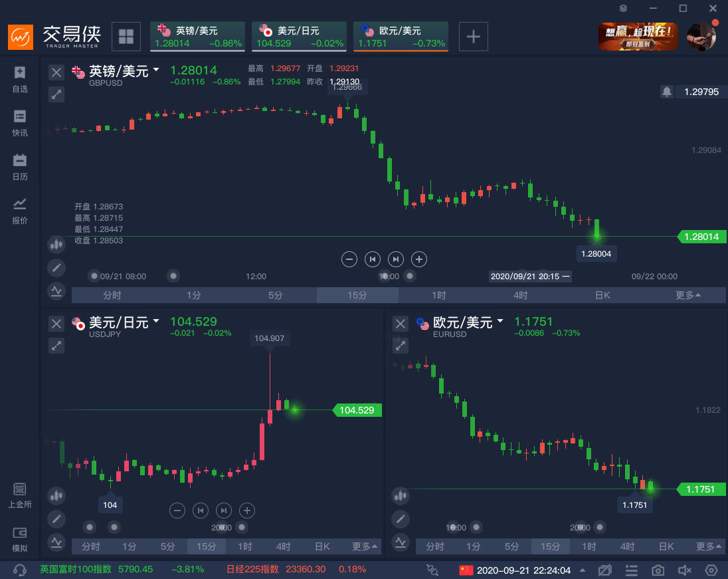Open indicators icon in GBPUSD panel
This screenshot has width=728, height=579.
(56, 291)
